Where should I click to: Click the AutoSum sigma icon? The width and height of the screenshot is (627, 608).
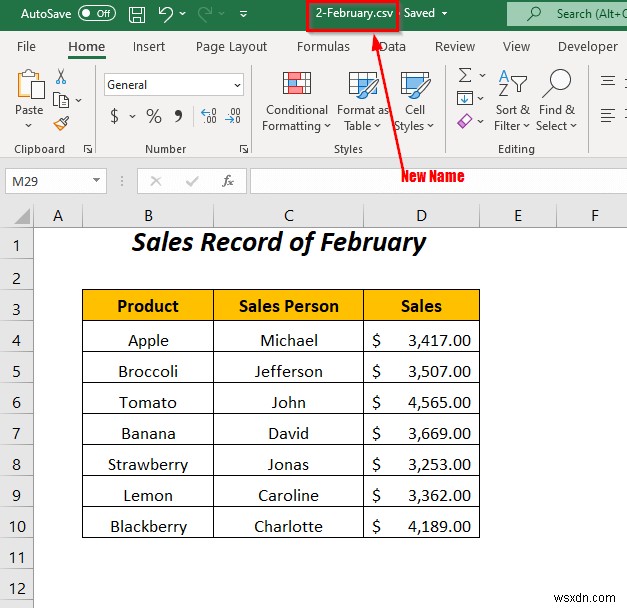(x=465, y=76)
